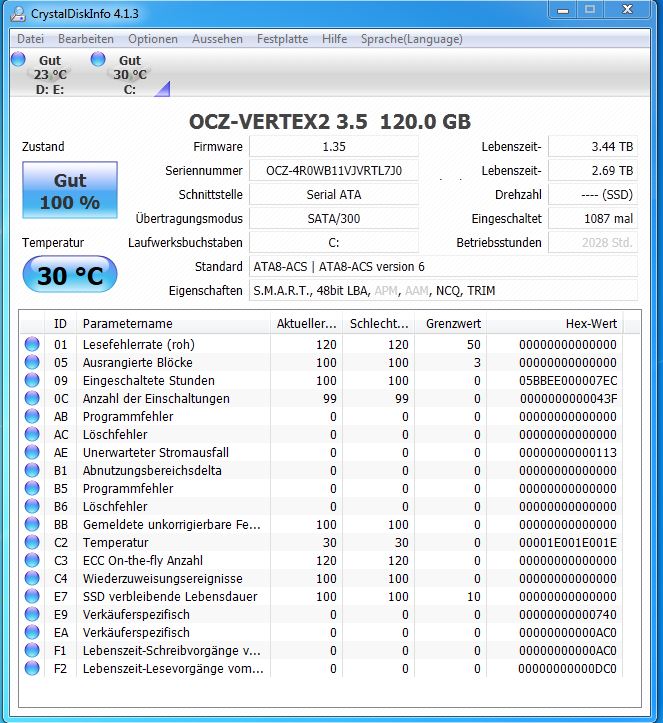Click the Übertragungsmodus field SATA/300

pos(334,219)
